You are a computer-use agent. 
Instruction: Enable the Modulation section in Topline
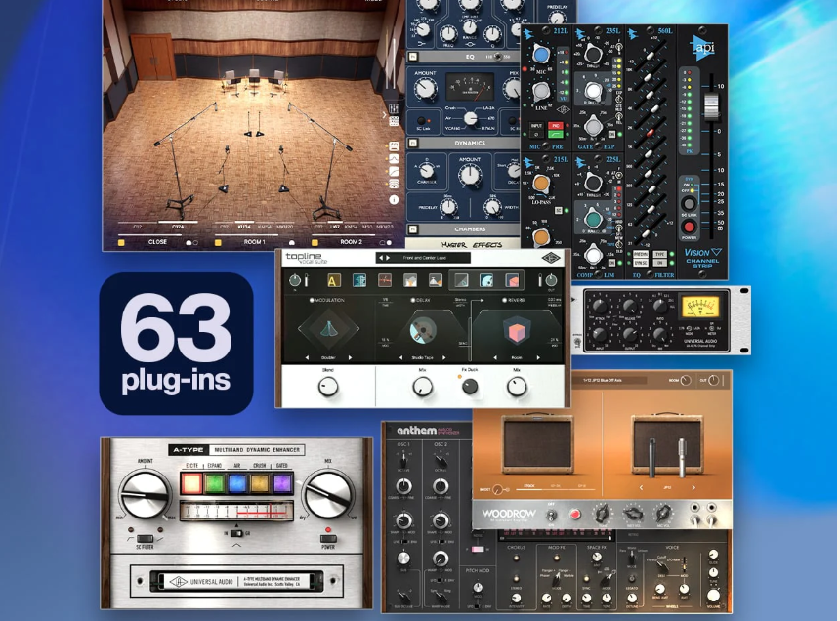click(312, 301)
